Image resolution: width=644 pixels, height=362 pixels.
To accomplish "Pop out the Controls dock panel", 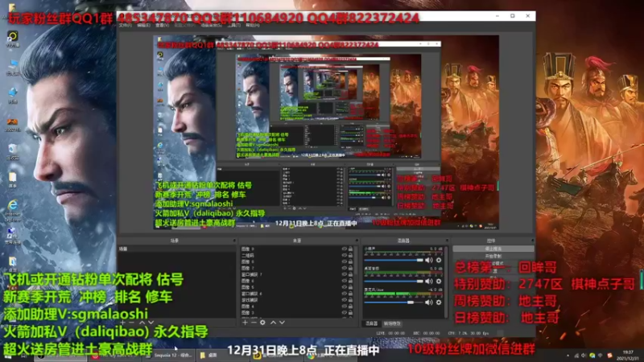I will coord(532,241).
